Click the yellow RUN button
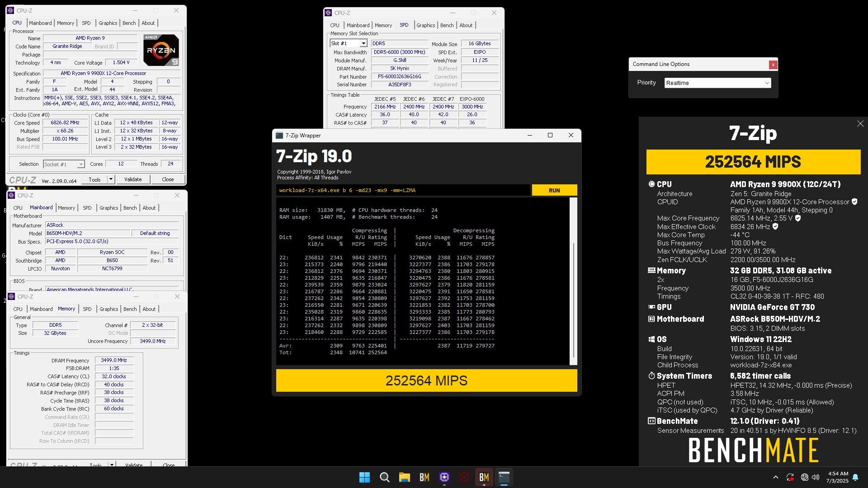 click(x=554, y=190)
